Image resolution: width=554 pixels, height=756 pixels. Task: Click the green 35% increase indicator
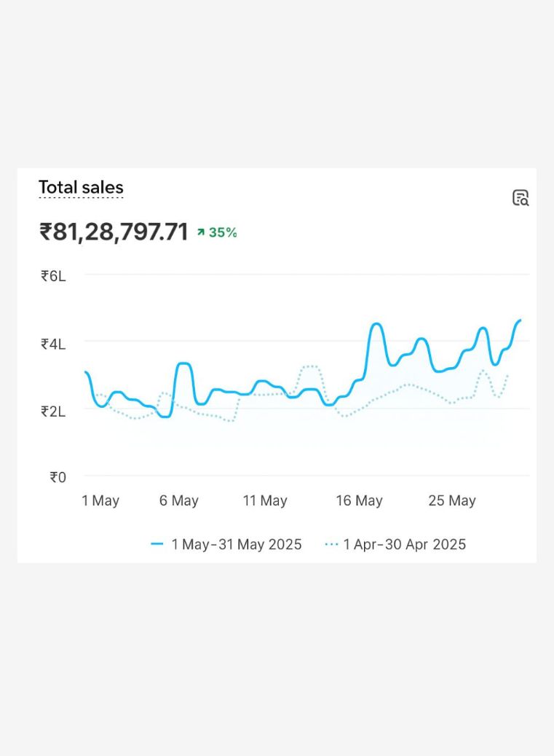pyautogui.click(x=217, y=232)
